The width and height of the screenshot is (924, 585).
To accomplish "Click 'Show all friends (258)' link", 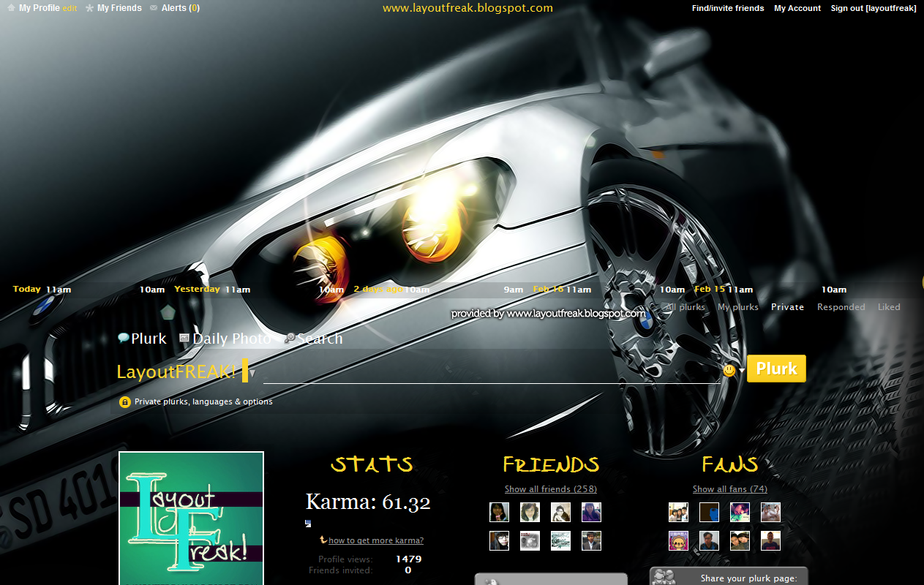I will pyautogui.click(x=551, y=489).
